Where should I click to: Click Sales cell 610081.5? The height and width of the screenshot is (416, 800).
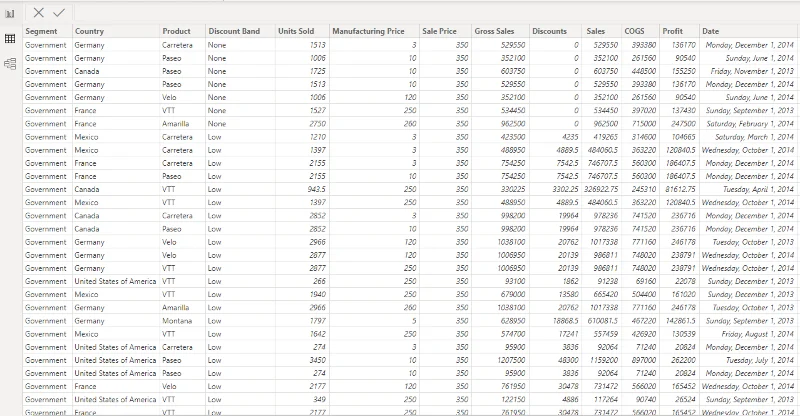point(603,321)
